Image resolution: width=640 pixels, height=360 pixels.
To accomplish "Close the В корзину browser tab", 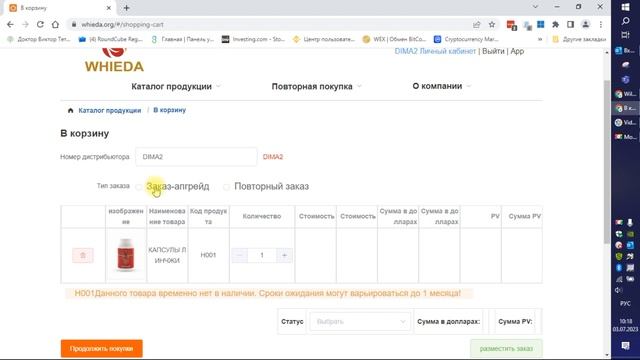I will click(109, 8).
